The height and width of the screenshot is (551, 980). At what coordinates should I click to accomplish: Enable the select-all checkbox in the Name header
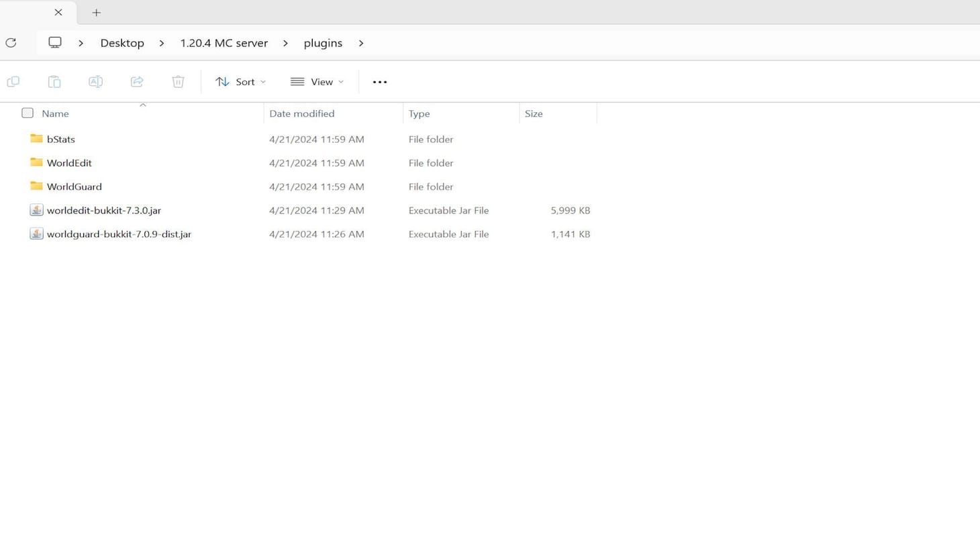(28, 113)
